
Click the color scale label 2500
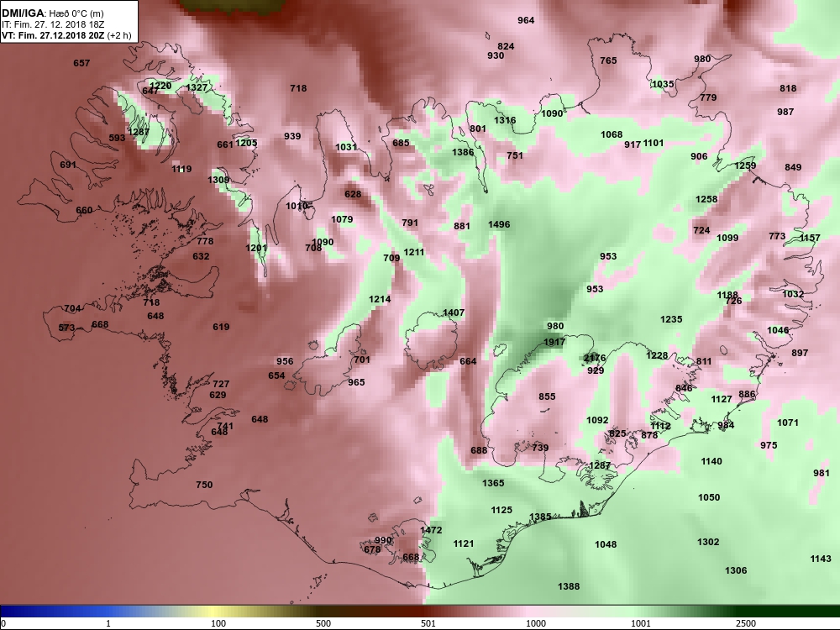coord(745,623)
